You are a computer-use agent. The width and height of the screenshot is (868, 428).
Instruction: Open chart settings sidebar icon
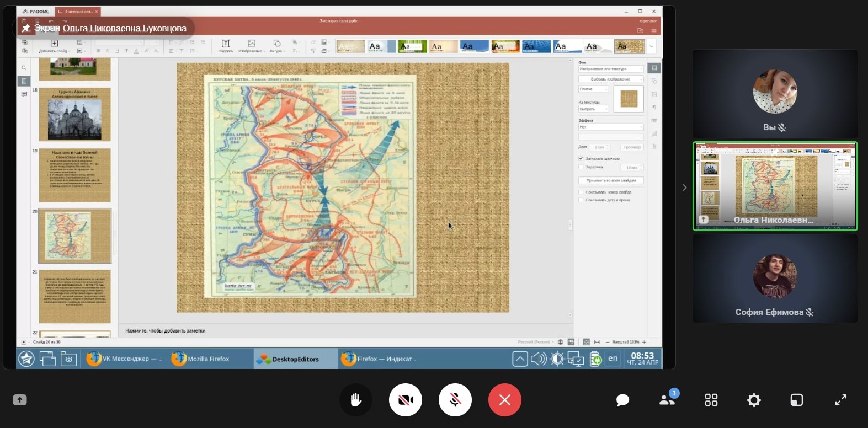pos(654,133)
